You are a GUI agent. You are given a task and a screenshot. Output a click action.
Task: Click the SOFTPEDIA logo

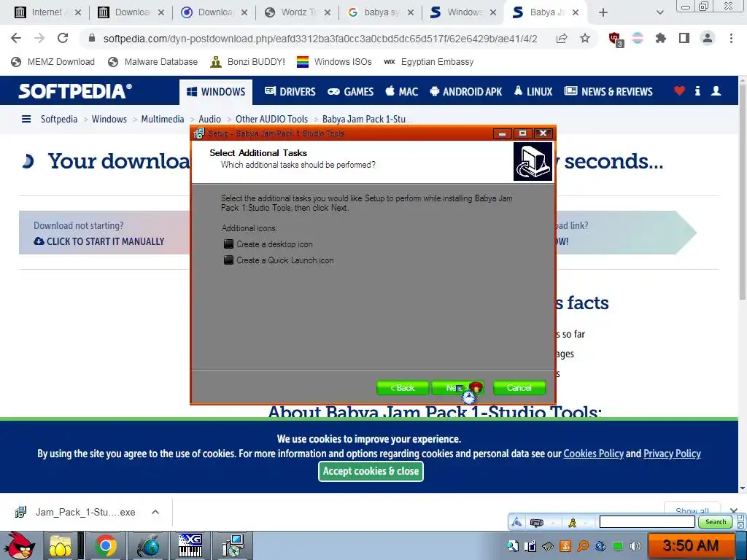75,91
